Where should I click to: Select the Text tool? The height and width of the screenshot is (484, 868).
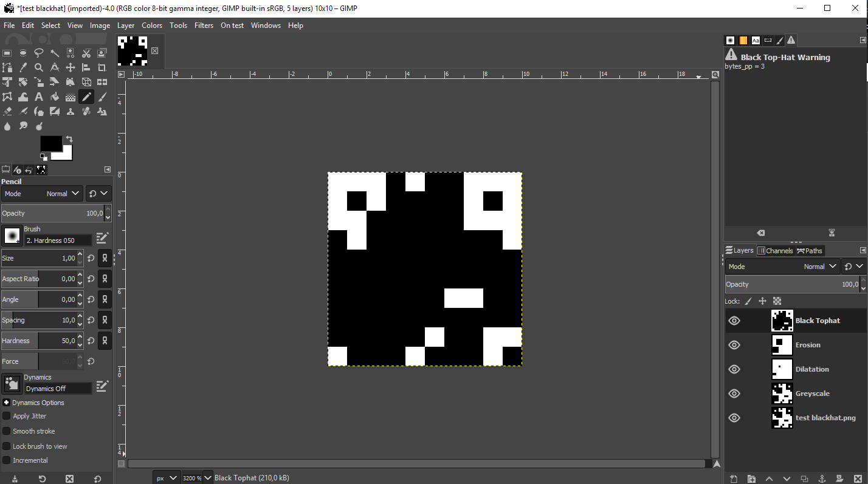(39, 97)
